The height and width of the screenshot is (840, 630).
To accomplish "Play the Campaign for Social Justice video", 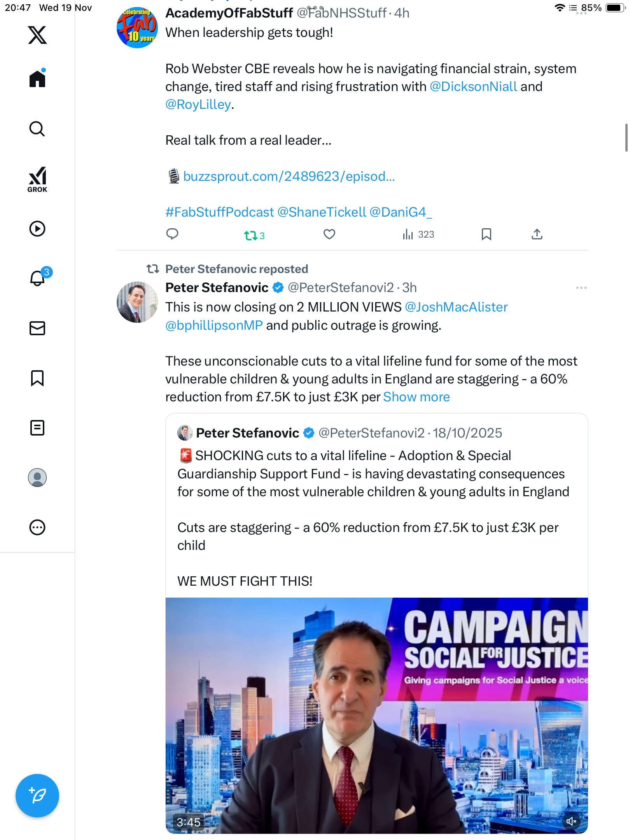I will point(376,716).
